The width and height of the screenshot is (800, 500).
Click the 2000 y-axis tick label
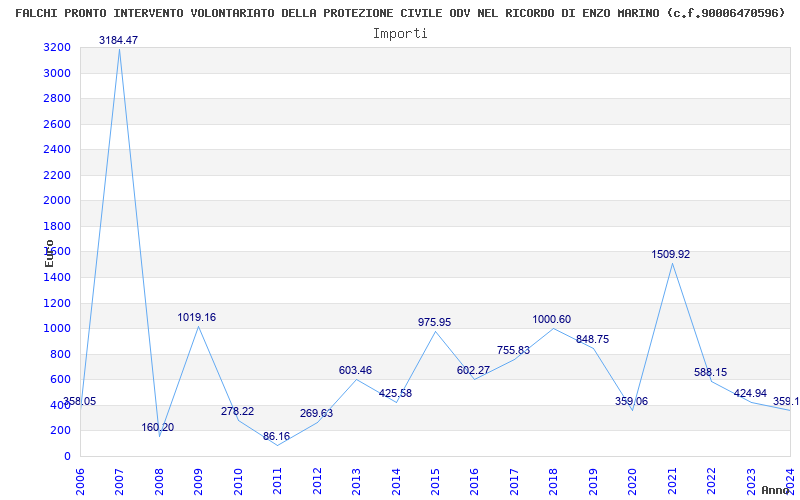(x=57, y=201)
